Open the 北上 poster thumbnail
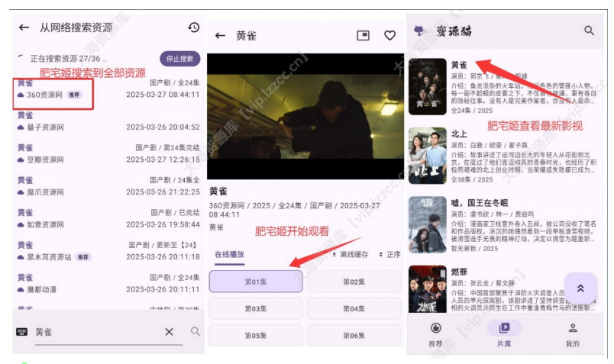 pos(427,156)
